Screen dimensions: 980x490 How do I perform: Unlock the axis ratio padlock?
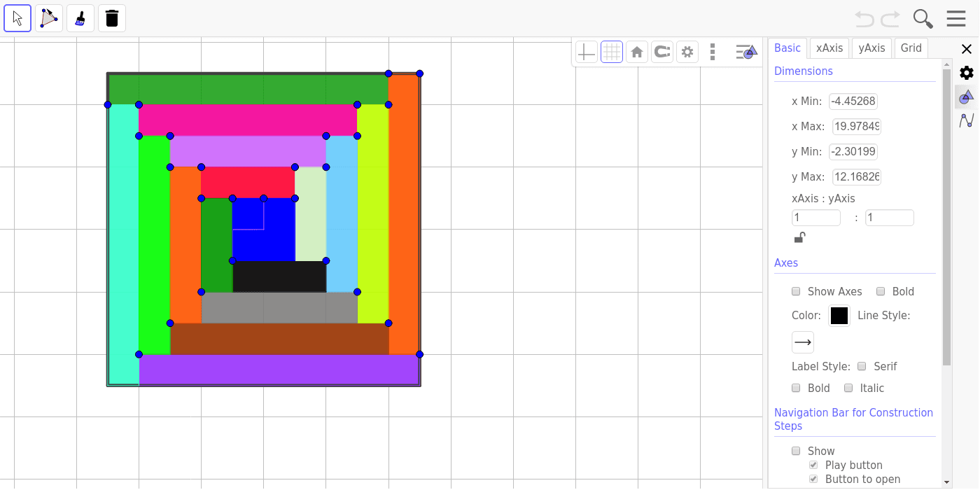(x=800, y=237)
